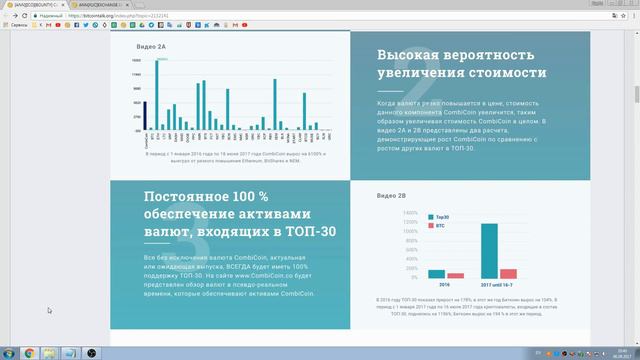Image resolution: width=640 pixels, height=360 pixels.
Task: Click the browser back arrow
Action: (5, 16)
